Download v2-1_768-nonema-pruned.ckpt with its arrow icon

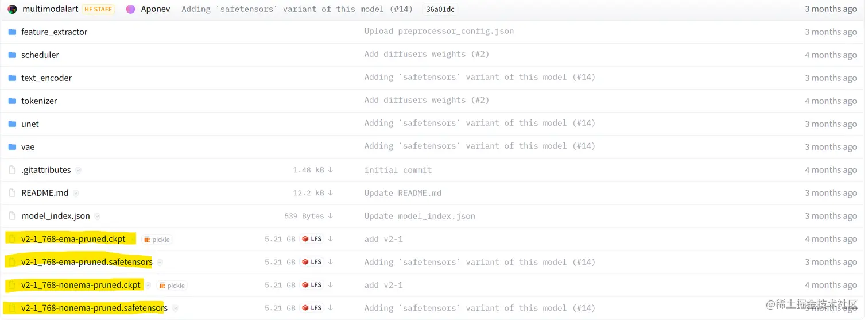coord(331,285)
